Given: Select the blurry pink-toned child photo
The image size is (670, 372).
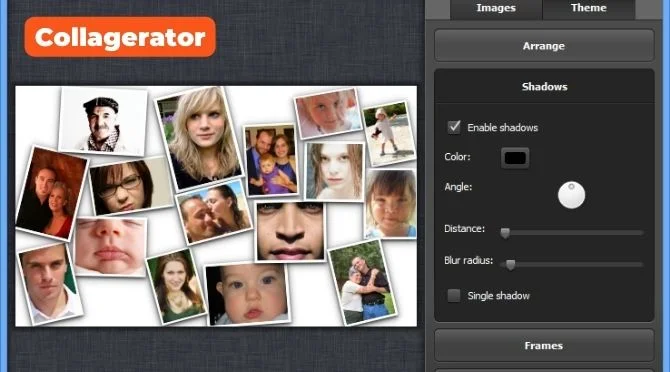Looking at the screenshot, I should [328, 113].
